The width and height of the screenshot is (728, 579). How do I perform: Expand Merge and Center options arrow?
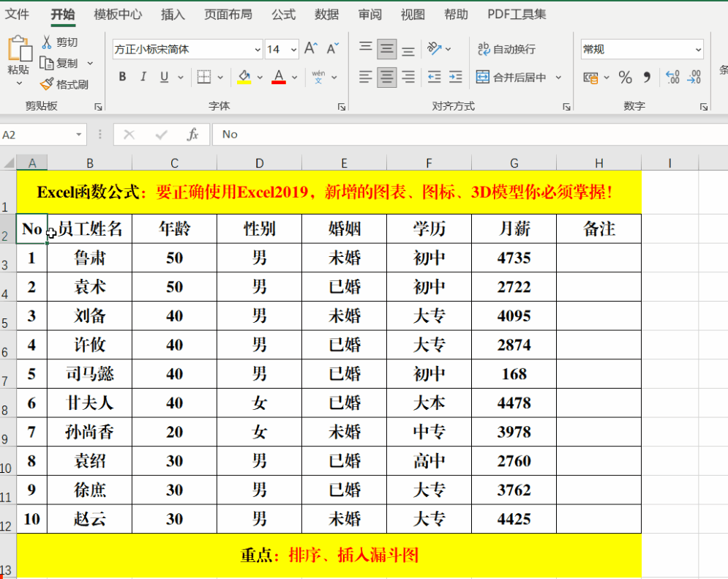558,77
